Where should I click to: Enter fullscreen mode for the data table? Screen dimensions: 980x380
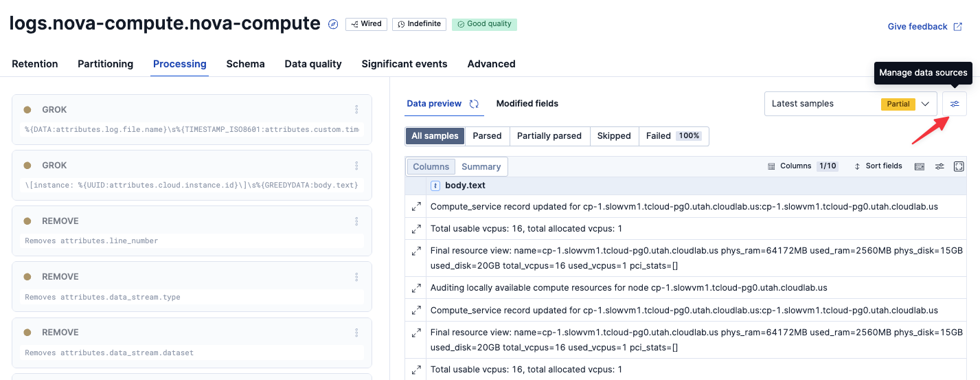coord(959,166)
